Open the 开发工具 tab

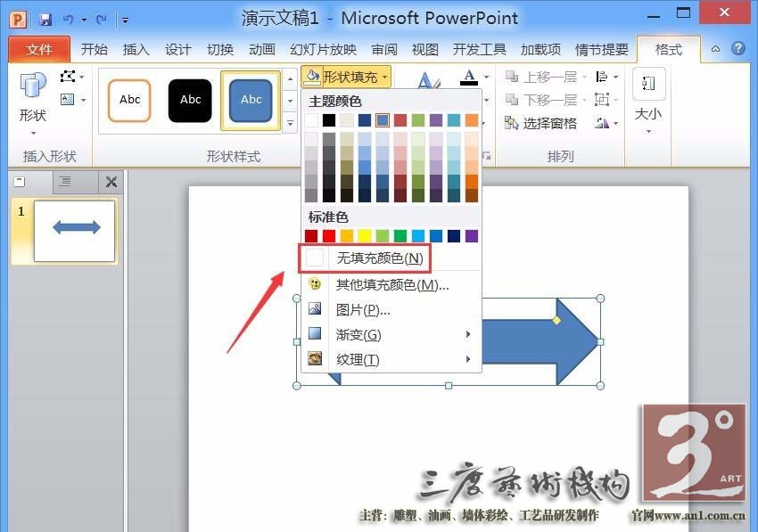pyautogui.click(x=479, y=49)
